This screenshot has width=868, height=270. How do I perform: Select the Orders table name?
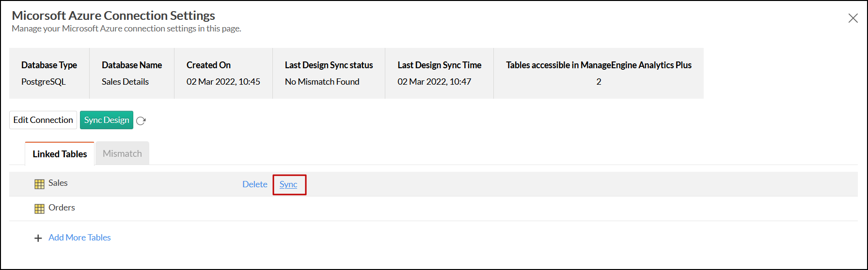point(62,208)
